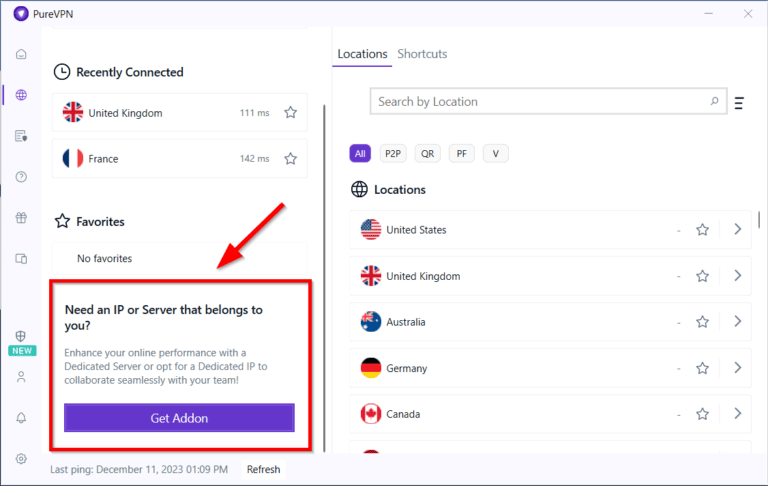Expand the United States server list

tap(737, 230)
